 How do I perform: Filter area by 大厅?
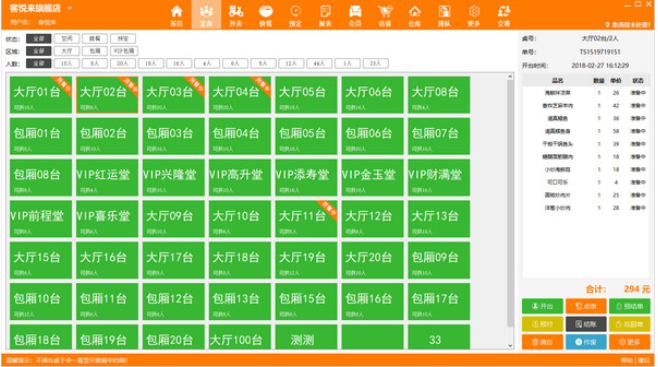pos(67,51)
